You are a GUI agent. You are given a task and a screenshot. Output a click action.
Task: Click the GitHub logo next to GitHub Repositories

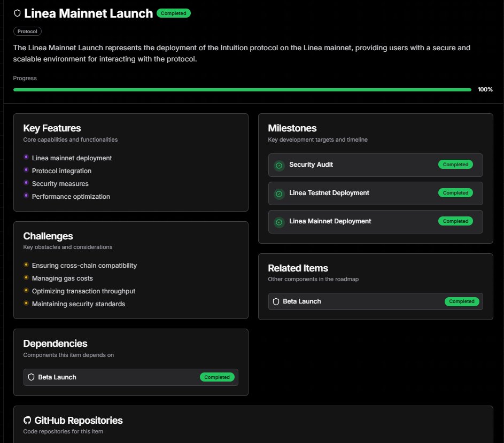(x=27, y=420)
